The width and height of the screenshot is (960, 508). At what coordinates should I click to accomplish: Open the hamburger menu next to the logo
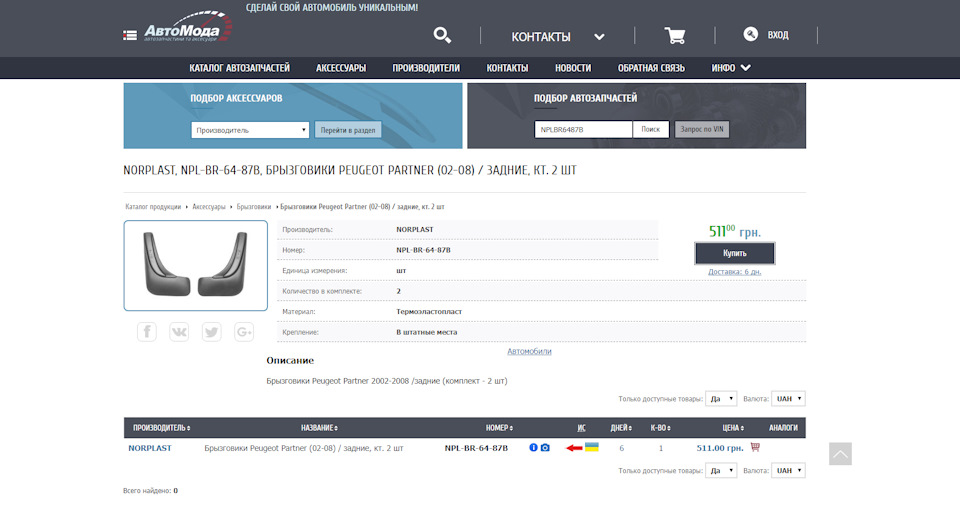point(130,35)
